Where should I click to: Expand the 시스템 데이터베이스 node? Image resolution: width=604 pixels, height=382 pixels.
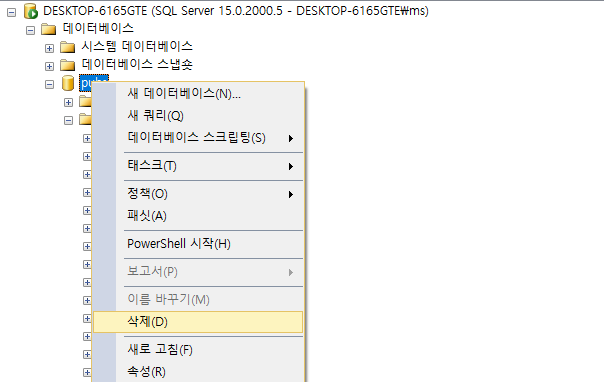click(x=49, y=49)
